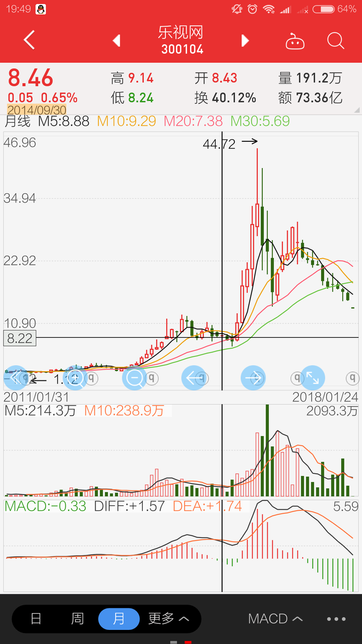This screenshot has height=644, width=362.
Task: Move crosshair left with blue left arrow
Action: (194, 377)
